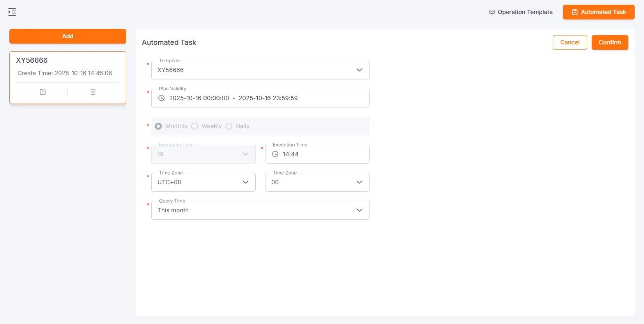Click the edit icon on XY56666 card
Screen dimensions: 644x324
(x=43, y=92)
